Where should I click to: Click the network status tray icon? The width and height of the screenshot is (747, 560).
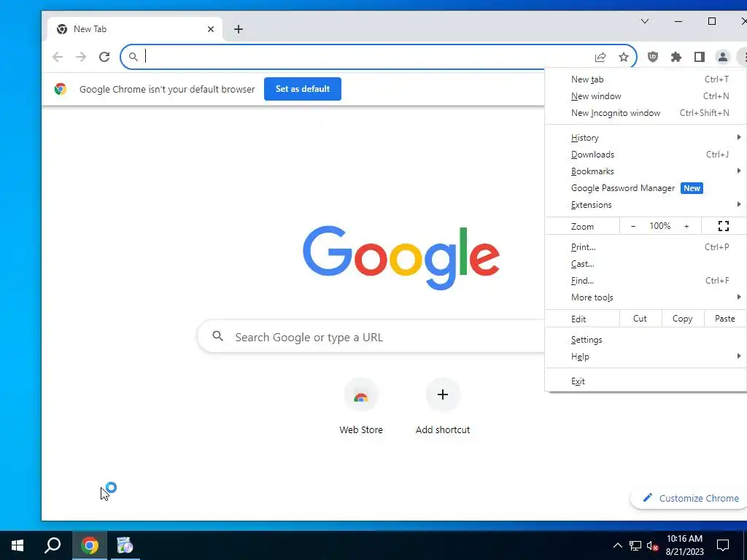[635, 545]
